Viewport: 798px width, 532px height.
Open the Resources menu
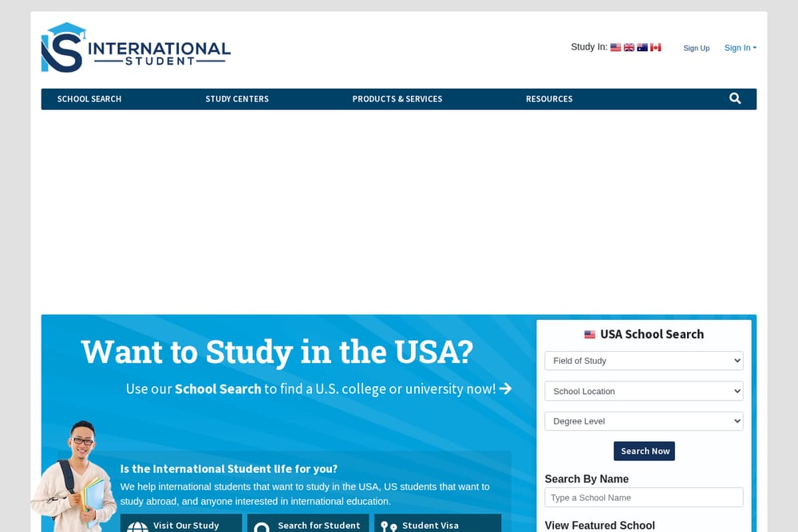click(549, 99)
